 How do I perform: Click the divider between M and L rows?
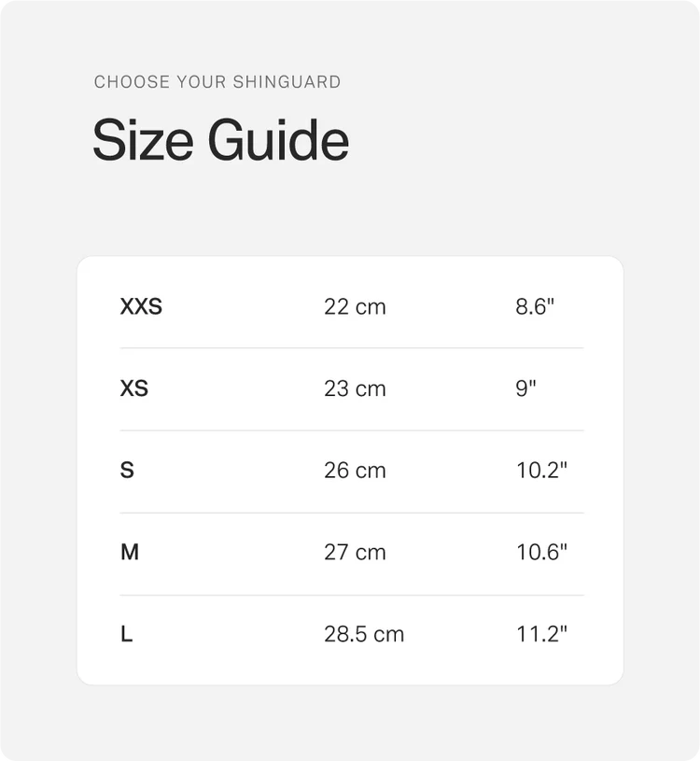click(x=351, y=595)
